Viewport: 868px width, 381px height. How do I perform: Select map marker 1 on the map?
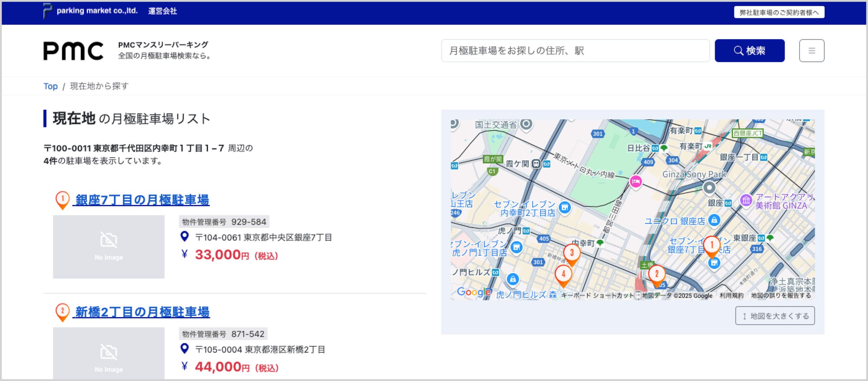tap(712, 247)
